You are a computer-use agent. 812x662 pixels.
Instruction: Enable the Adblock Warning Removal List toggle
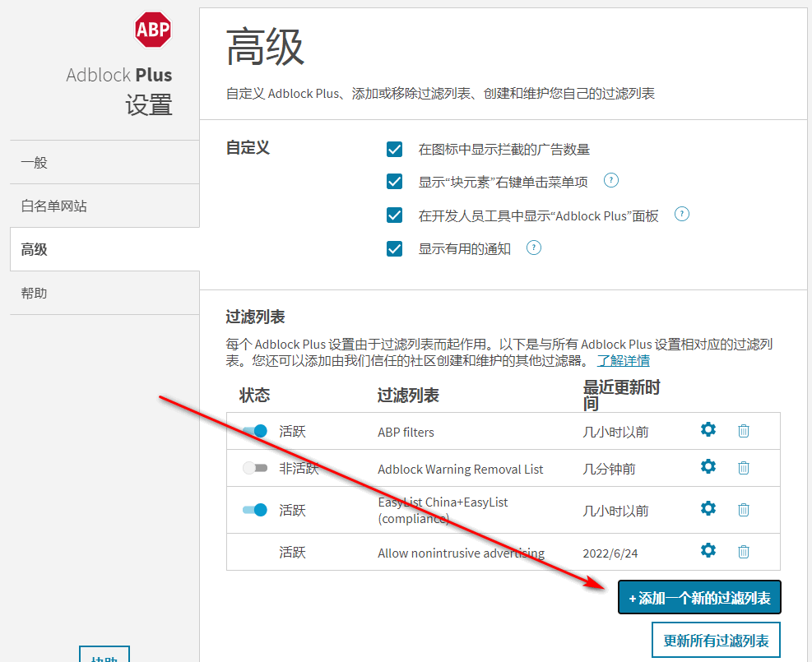click(x=255, y=468)
